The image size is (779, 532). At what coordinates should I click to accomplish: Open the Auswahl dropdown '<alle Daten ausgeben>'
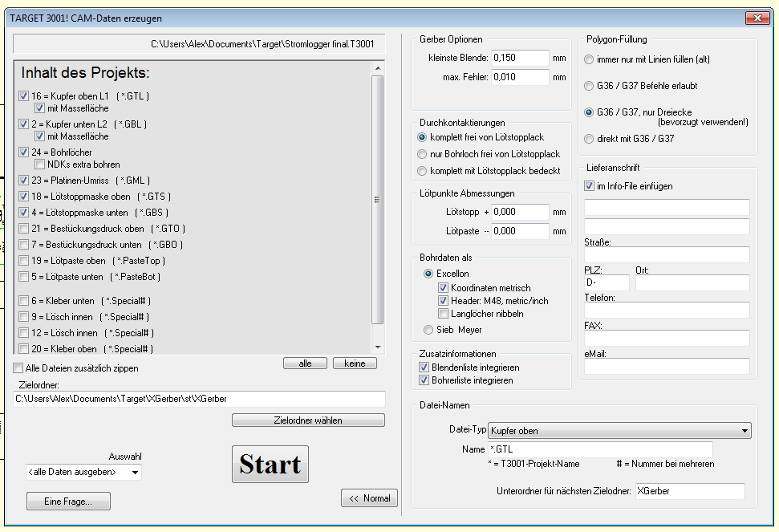pos(83,472)
